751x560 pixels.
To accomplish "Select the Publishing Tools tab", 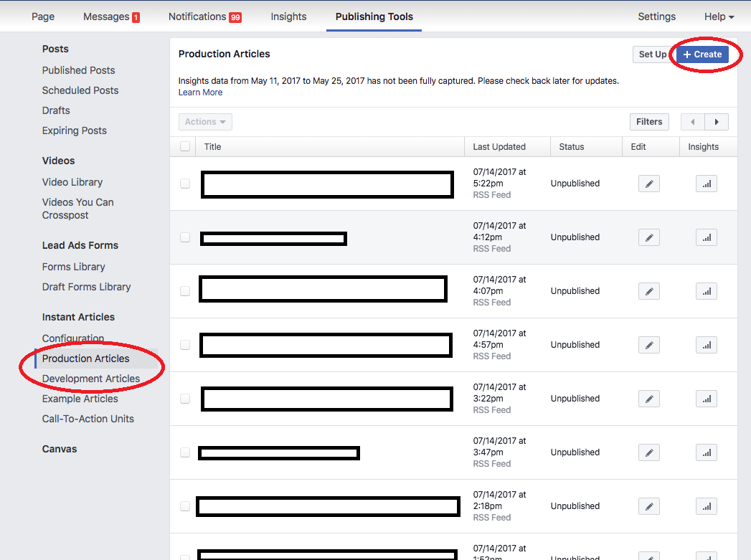I will coord(374,16).
